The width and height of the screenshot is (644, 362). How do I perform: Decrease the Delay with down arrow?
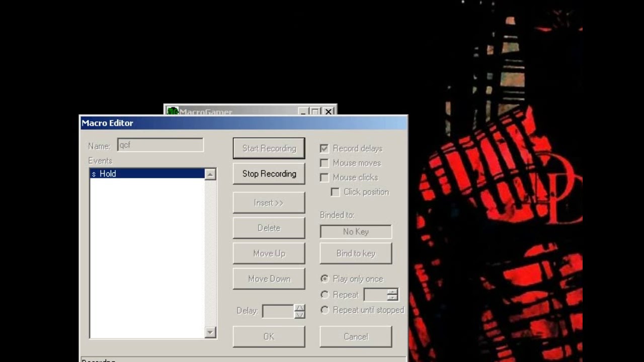tap(299, 315)
